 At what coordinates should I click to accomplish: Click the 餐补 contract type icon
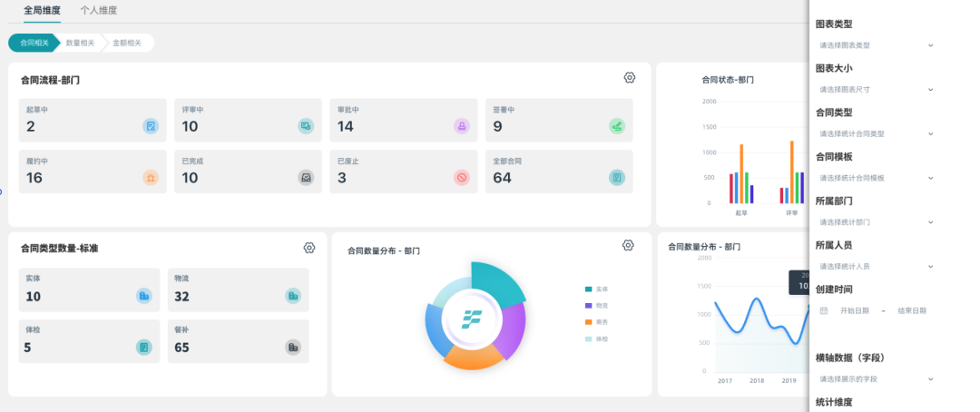(293, 347)
